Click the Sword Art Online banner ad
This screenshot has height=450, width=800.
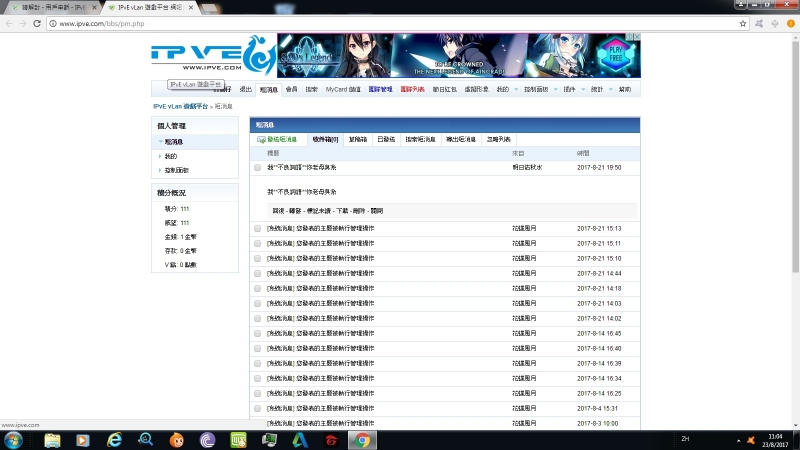tap(458, 56)
